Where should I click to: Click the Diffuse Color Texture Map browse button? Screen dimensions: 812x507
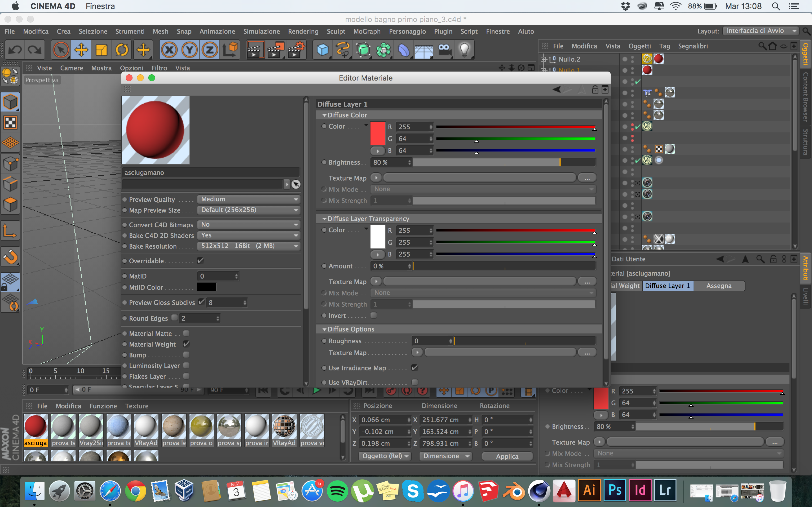coord(586,178)
